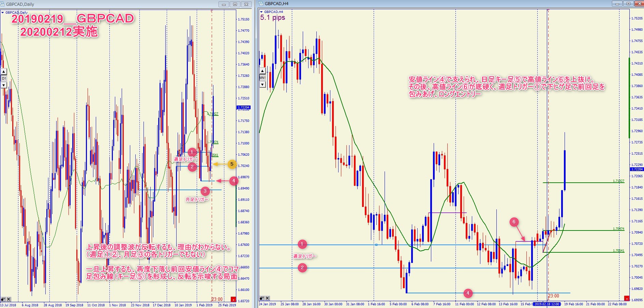The width and height of the screenshot is (644, 308).
Task: Click the bomb icon at bottom-left of Daily chart
Action: 3,299
